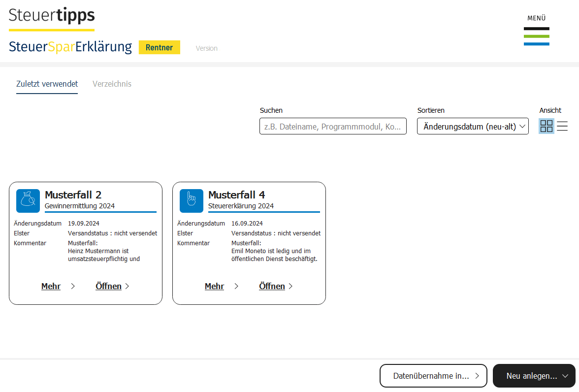
Task: Focus the Suchen search field
Action: pyautogui.click(x=333, y=126)
